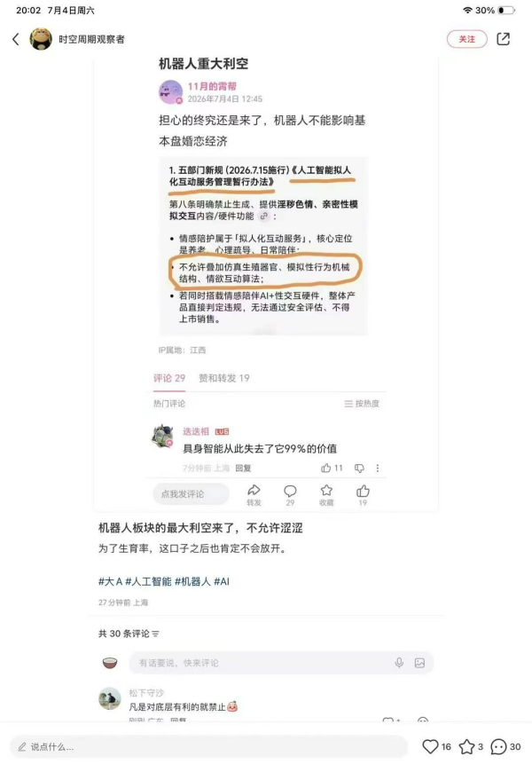Open share icon beside 关注 button
Screen dimensions: 532x772
503,39
